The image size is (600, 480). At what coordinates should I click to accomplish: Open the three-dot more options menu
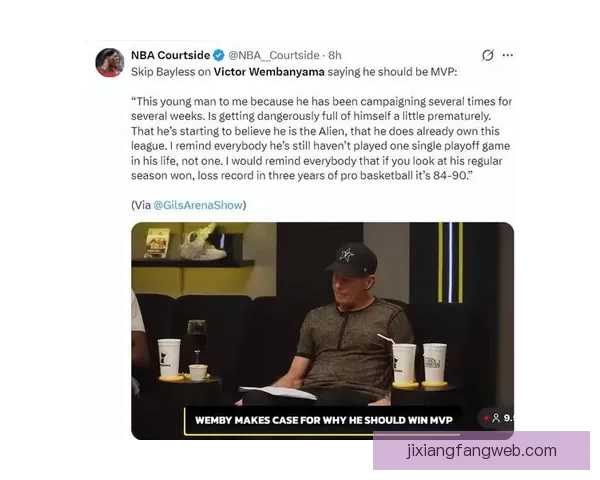[508, 56]
